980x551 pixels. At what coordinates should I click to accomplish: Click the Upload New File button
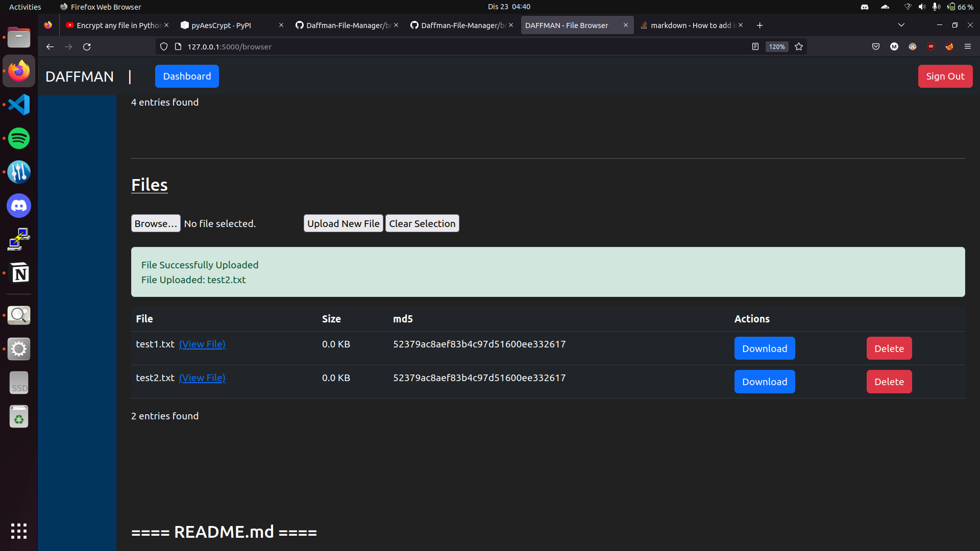tap(343, 223)
